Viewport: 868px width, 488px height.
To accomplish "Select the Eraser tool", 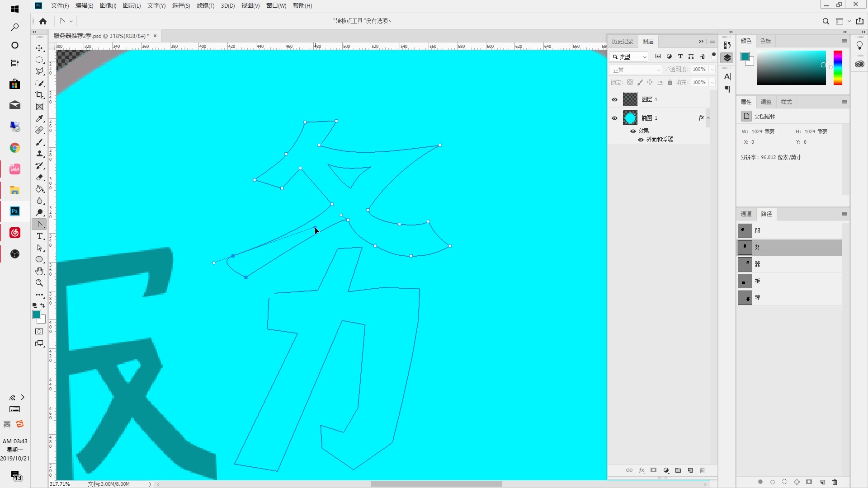I will (x=40, y=178).
